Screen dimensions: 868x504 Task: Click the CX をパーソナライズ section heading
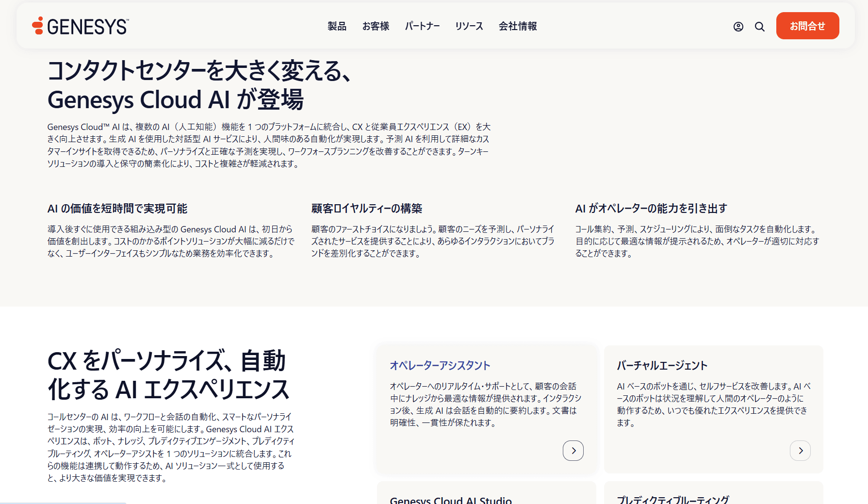click(168, 375)
